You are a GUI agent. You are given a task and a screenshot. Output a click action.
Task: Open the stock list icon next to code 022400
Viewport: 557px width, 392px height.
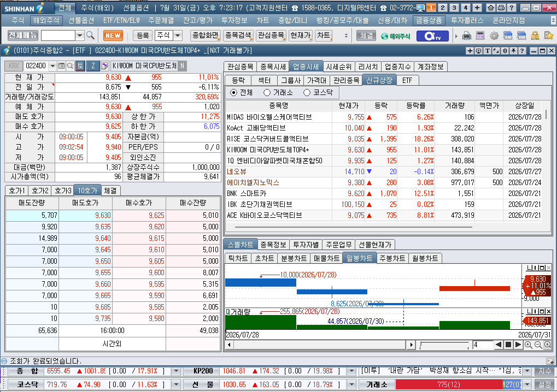click(x=61, y=66)
